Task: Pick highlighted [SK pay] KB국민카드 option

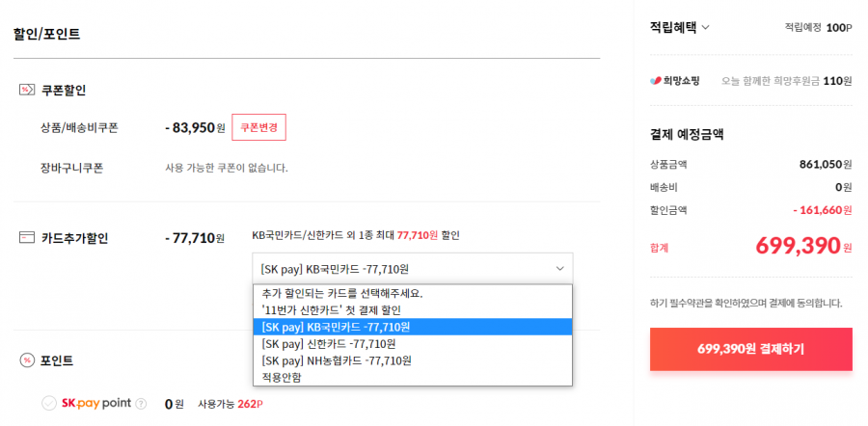Action: coord(413,327)
